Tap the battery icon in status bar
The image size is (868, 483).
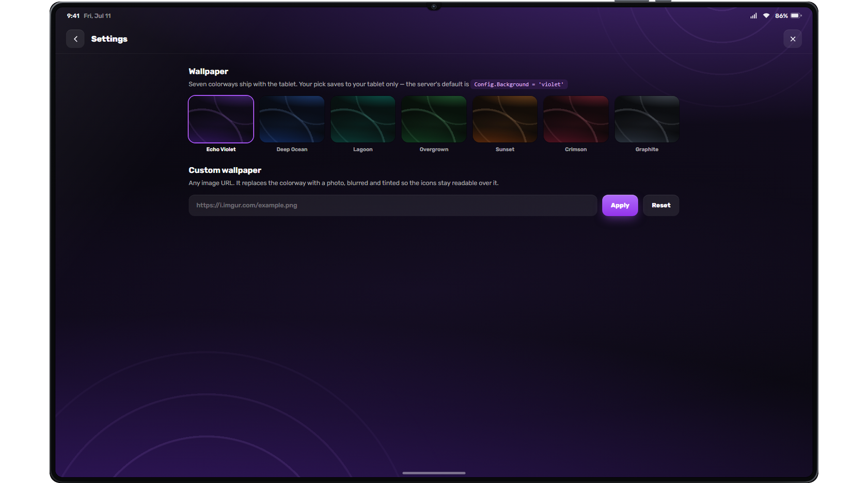[x=796, y=16]
